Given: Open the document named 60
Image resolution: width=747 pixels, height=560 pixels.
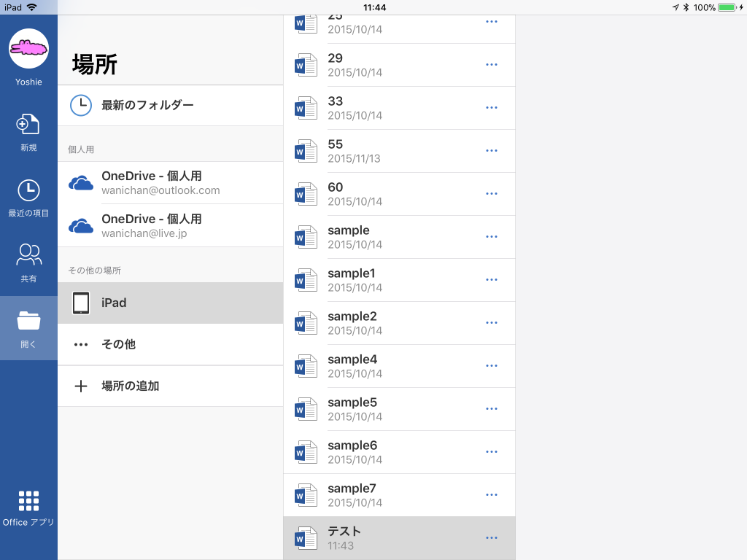Looking at the screenshot, I should click(x=399, y=194).
